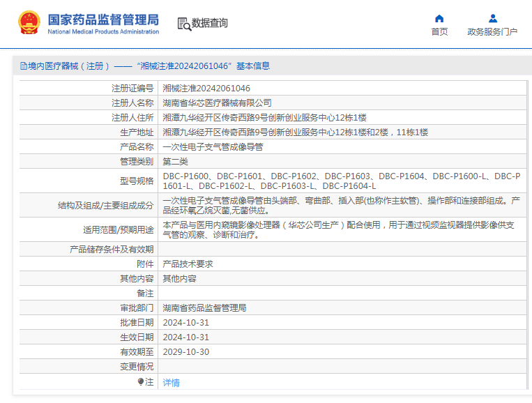Click the 批准日期 row label

[x=137, y=323]
